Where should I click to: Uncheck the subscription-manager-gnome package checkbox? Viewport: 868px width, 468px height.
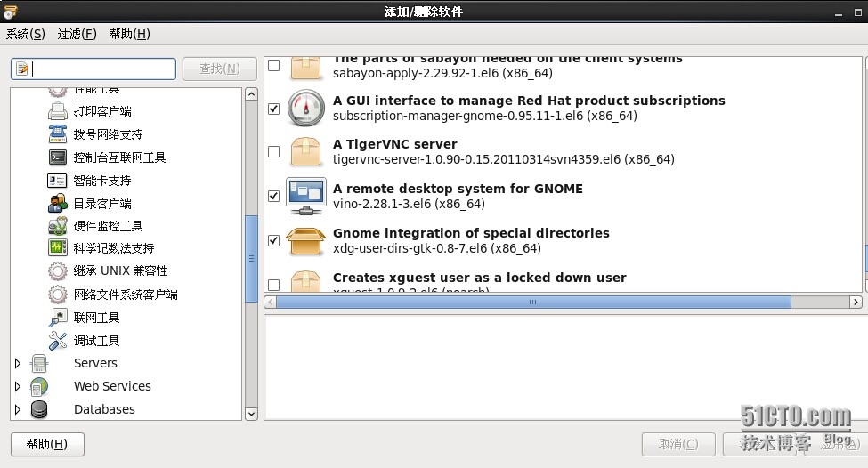273,109
